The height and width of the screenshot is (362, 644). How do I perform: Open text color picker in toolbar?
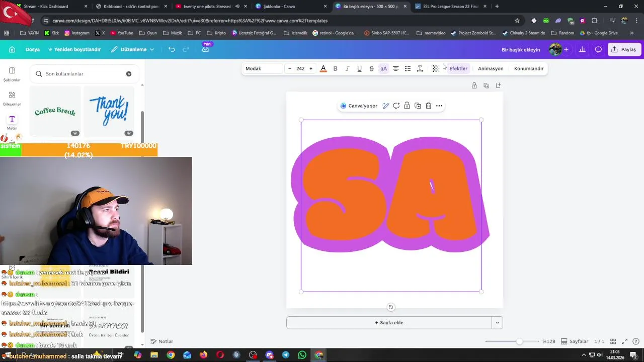323,68
